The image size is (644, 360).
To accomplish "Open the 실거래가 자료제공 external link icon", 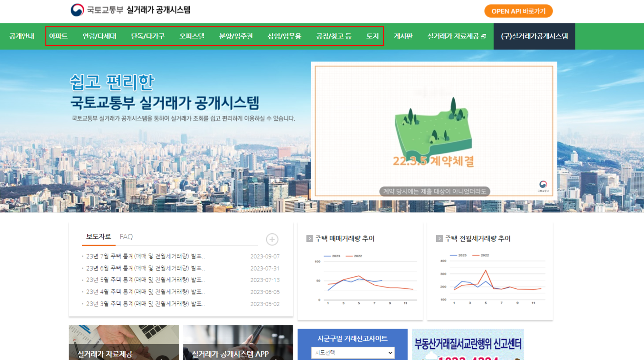I will coord(484,36).
